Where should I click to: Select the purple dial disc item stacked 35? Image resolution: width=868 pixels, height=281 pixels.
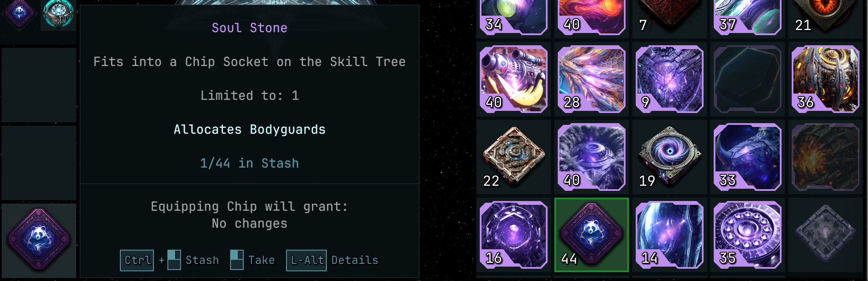pos(748,235)
